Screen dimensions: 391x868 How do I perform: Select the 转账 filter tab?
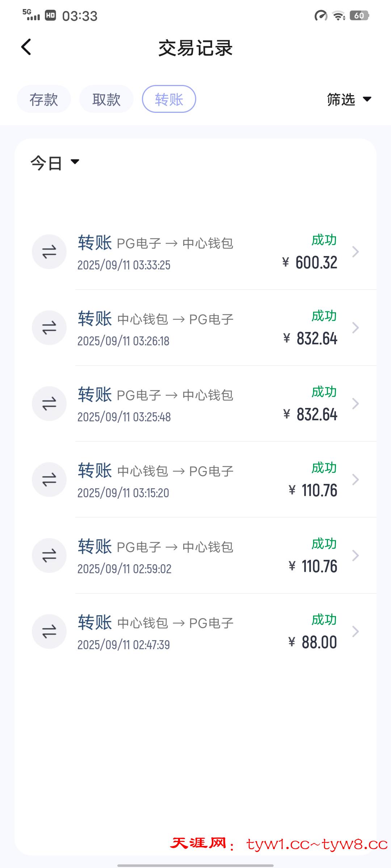click(169, 99)
